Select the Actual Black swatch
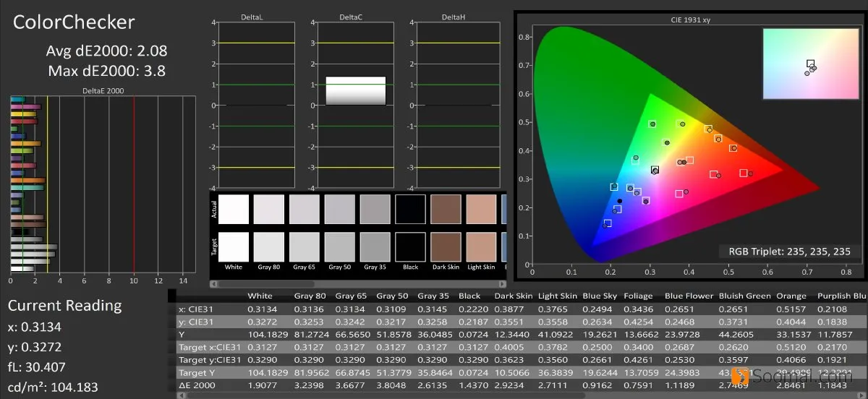The width and height of the screenshot is (868, 399). click(x=411, y=209)
